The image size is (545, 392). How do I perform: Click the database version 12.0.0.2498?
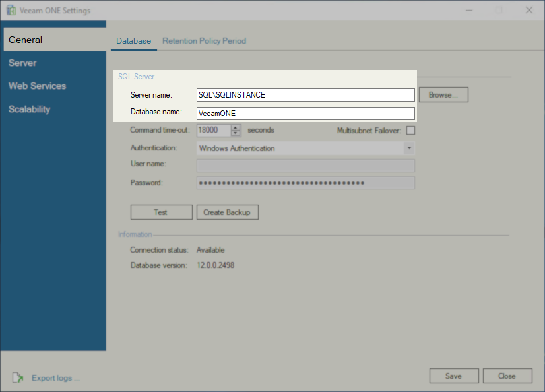[x=216, y=265]
